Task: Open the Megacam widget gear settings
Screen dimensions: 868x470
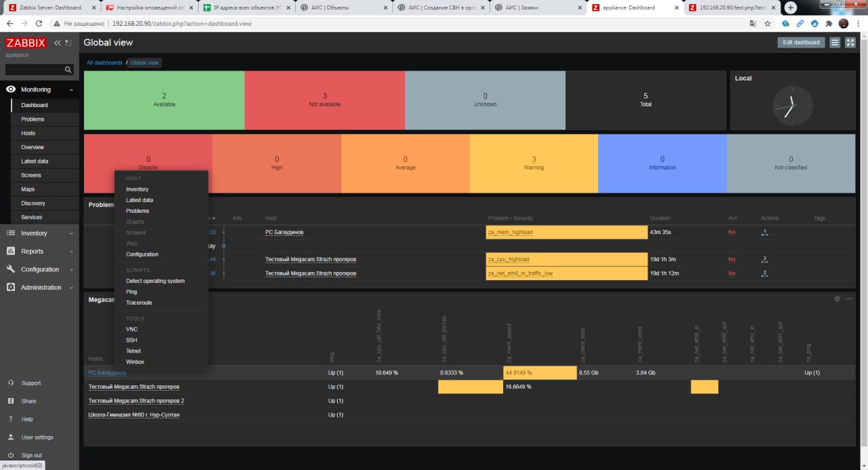Action: pos(837,298)
